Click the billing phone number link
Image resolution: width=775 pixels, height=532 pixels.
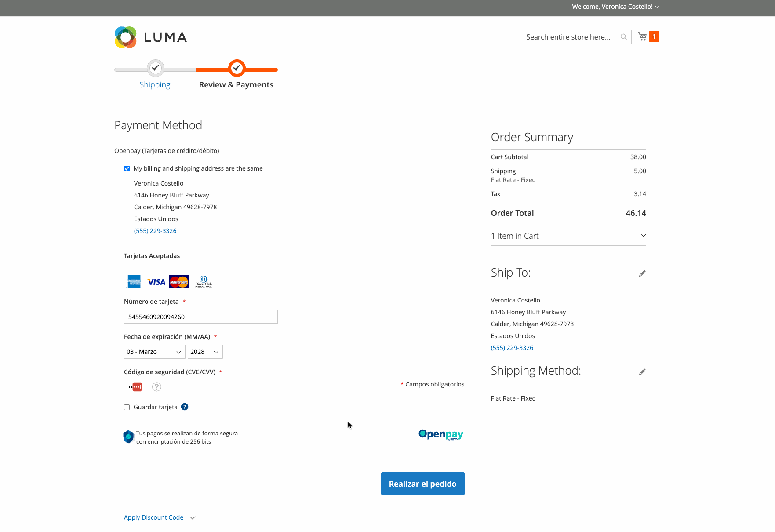click(x=155, y=231)
